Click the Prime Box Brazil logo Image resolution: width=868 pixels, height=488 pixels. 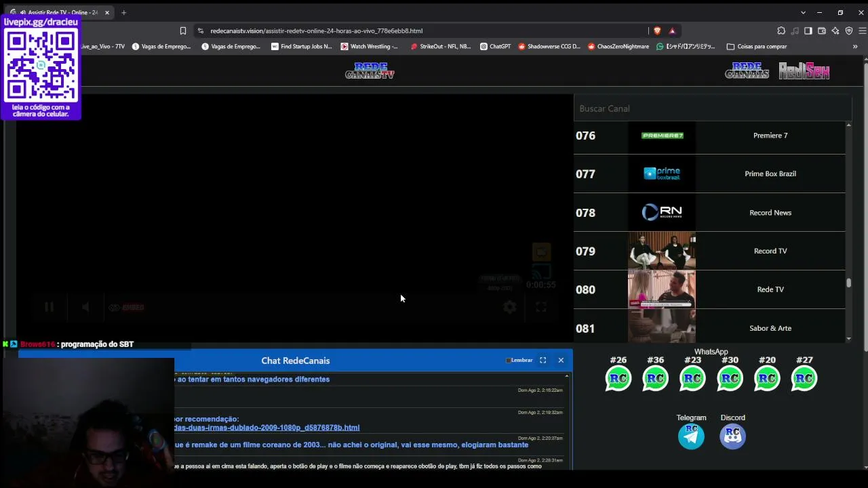point(662,174)
